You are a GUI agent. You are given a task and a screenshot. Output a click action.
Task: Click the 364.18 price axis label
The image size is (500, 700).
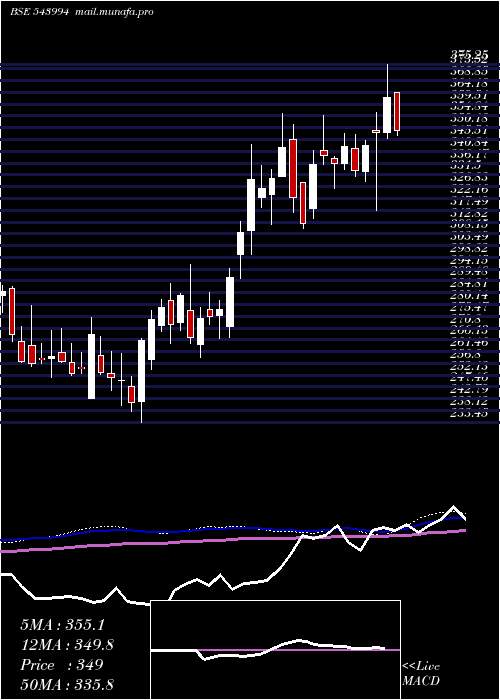coord(468,83)
